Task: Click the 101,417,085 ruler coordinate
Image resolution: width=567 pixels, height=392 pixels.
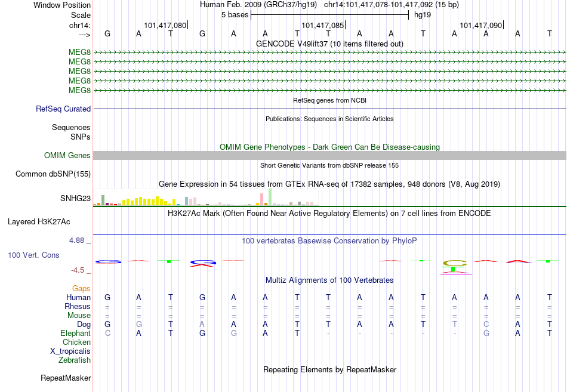Action: [322, 25]
